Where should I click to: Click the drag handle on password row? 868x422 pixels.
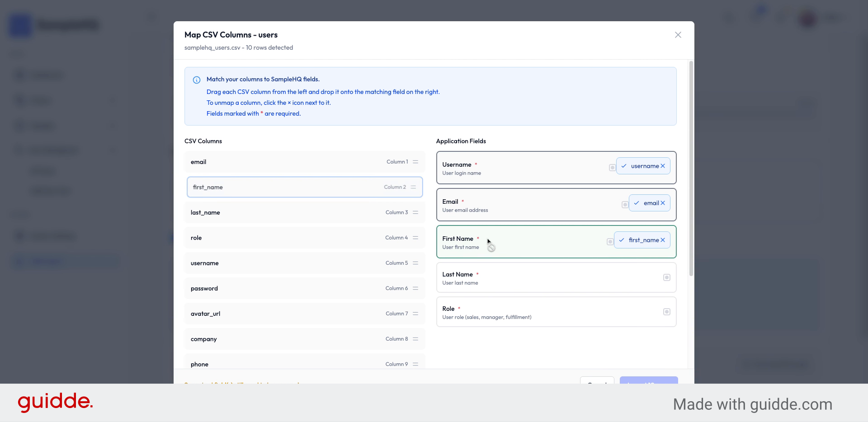(x=415, y=288)
